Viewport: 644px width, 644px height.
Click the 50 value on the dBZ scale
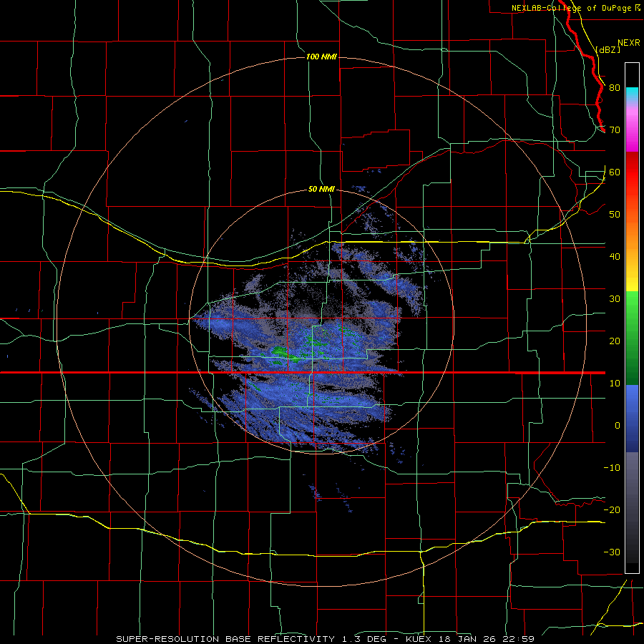(x=615, y=215)
